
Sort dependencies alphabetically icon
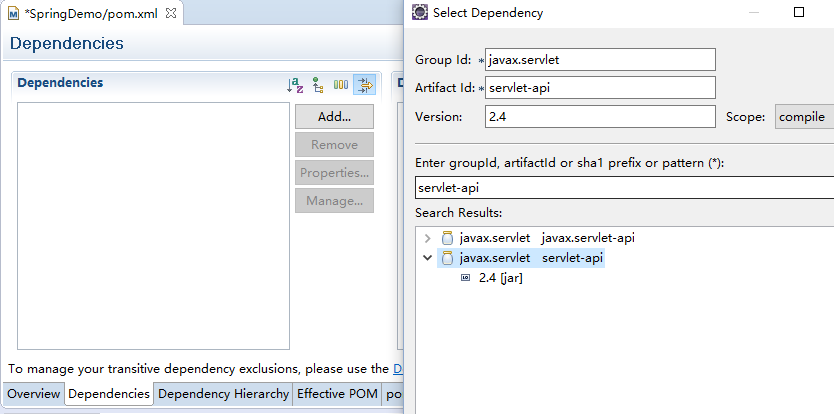pyautogui.click(x=295, y=85)
